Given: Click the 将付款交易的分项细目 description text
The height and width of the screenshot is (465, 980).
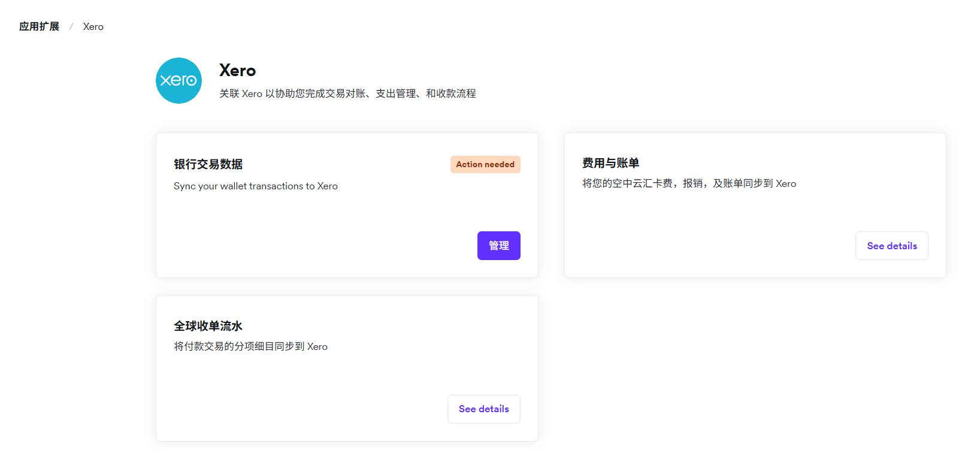Looking at the screenshot, I should pos(250,346).
